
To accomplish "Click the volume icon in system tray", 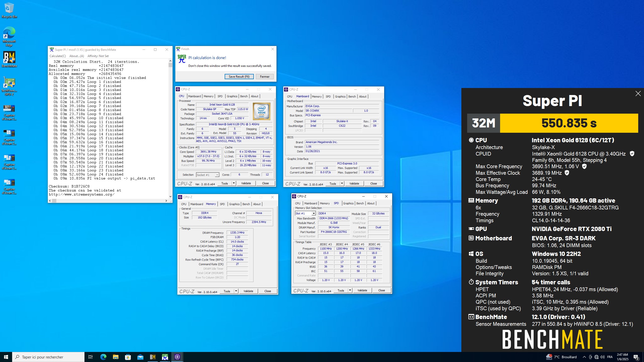I will [602, 357].
